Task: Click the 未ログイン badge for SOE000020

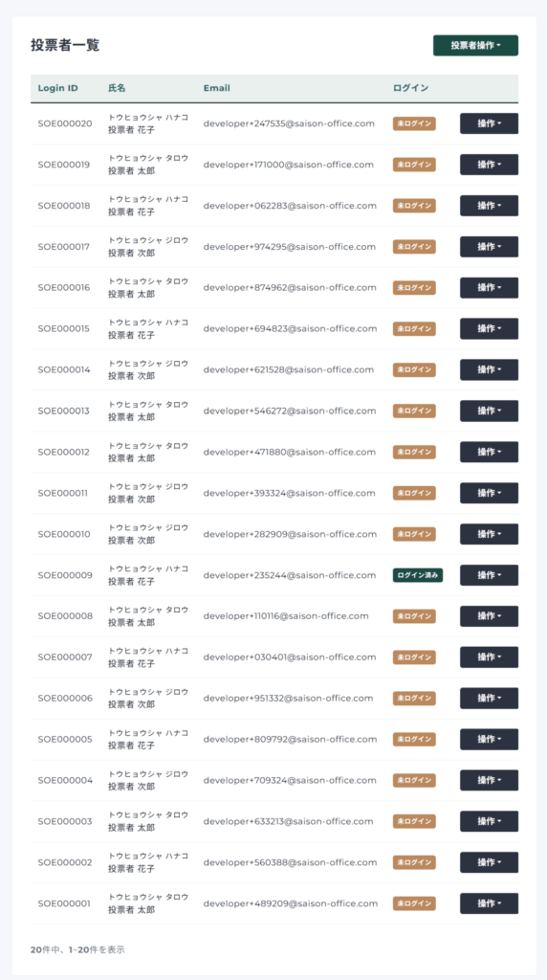Action: [x=414, y=123]
